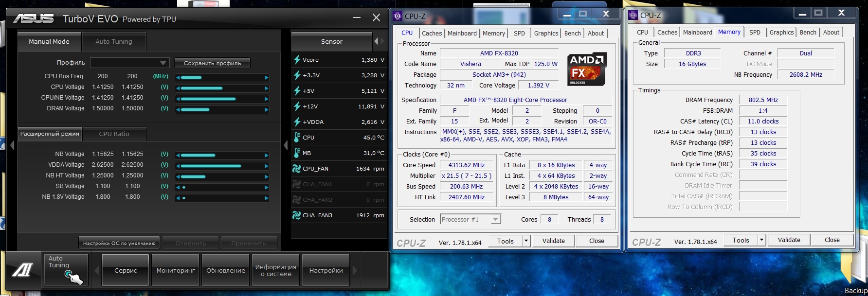Switch to the Auto Tuning tab

tap(114, 42)
